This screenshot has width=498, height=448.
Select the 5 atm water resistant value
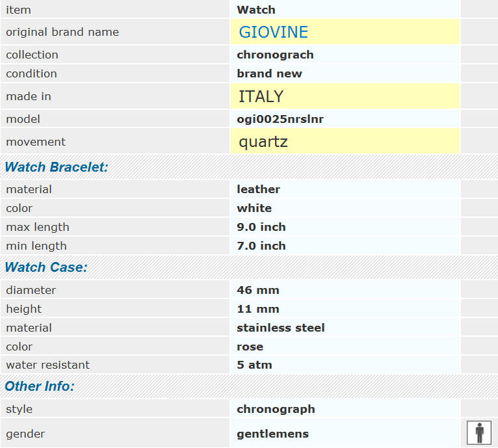254,365
